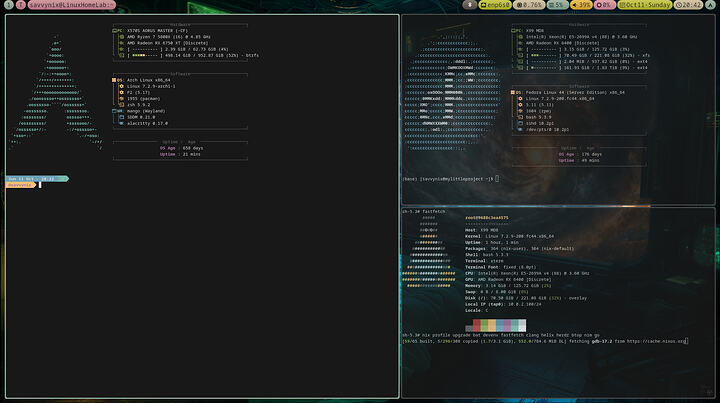Click 'Terminal Font: fixed (8.0pt)' line

(x=501, y=267)
